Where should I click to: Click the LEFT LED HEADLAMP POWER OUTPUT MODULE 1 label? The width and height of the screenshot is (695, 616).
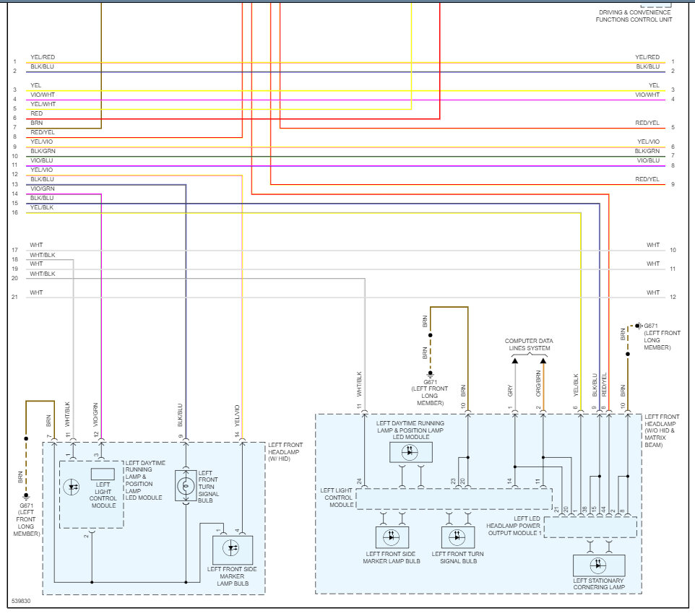pos(514,526)
